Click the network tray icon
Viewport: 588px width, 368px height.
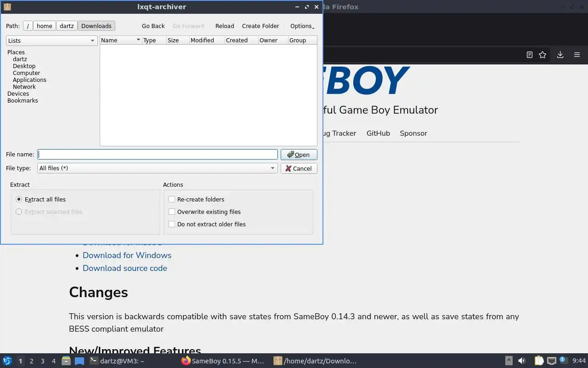point(551,361)
